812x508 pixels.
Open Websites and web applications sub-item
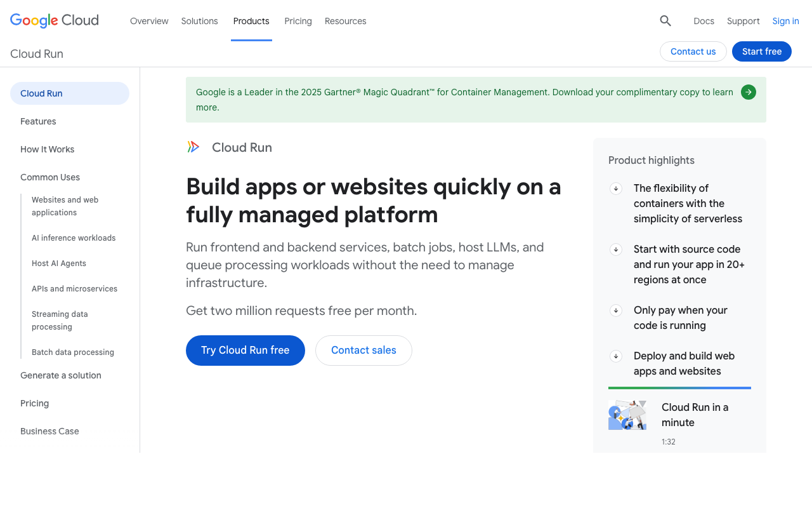65,206
